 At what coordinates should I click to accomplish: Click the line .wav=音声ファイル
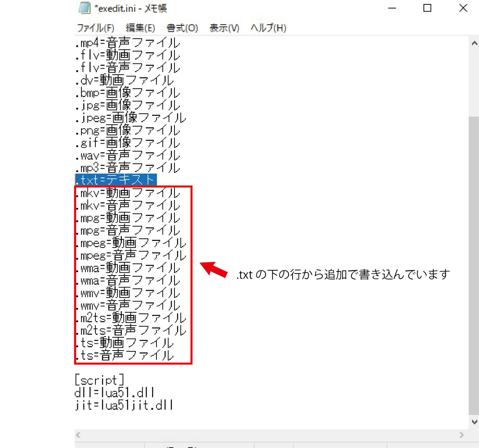coord(127,155)
